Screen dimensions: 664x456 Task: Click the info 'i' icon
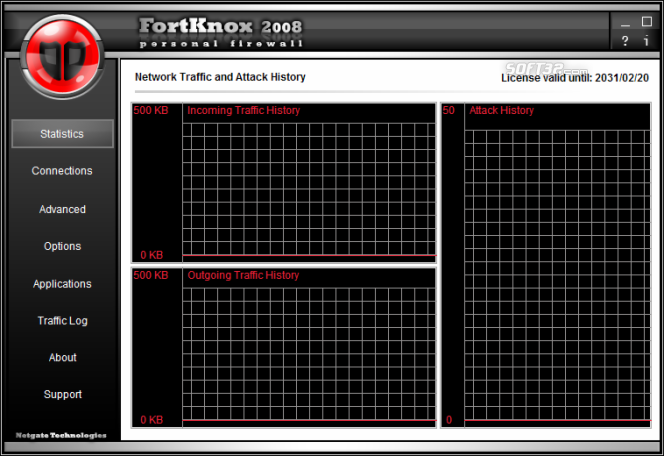click(646, 40)
